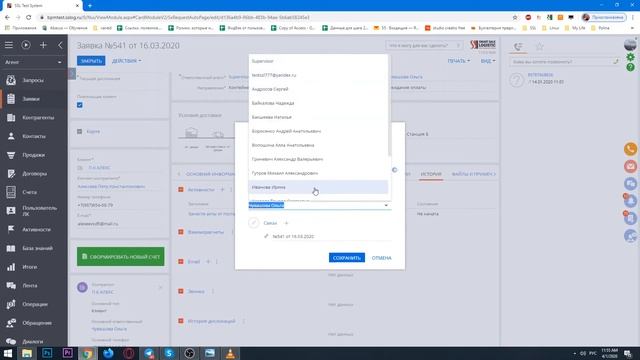Switch to the Основная информация tab
The height and width of the screenshot is (360, 640).
tap(210, 174)
